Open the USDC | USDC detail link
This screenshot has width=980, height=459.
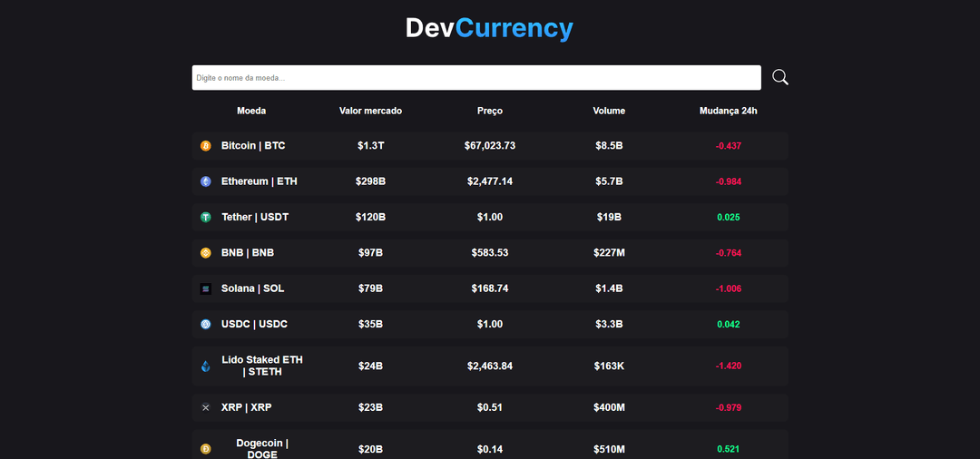coord(254,324)
